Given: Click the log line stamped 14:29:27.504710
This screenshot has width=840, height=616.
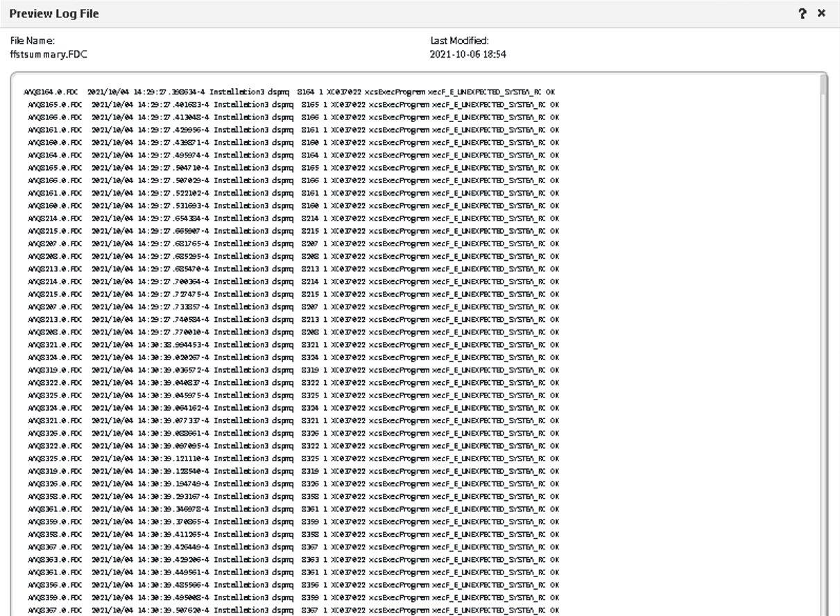Looking at the screenshot, I should click(292, 168).
